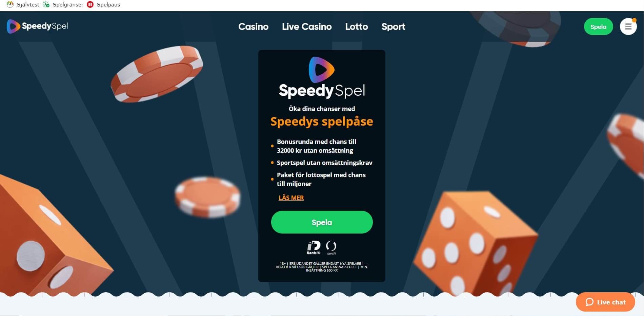Click the terms and conditions fine print
The image size is (644, 316).
pos(322,267)
